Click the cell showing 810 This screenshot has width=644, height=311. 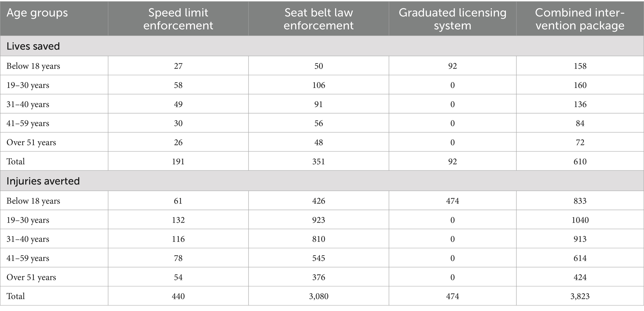coord(319,239)
